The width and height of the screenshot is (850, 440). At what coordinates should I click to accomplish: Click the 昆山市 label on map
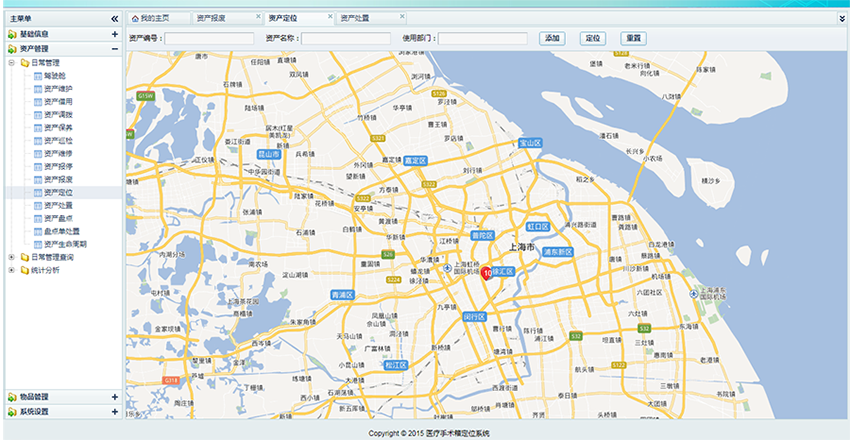click(x=269, y=154)
